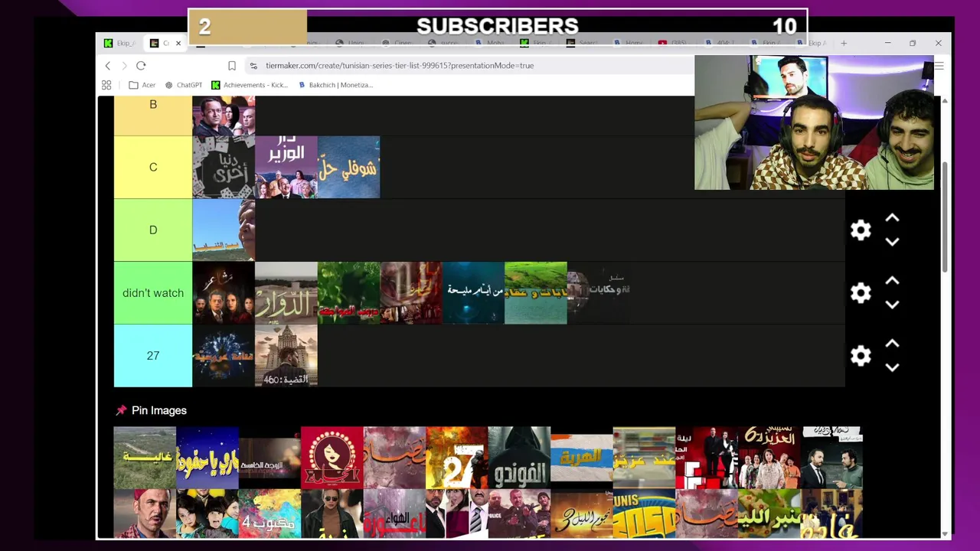The width and height of the screenshot is (980, 551).
Task: Click the bookmark page icon
Action: (x=232, y=66)
